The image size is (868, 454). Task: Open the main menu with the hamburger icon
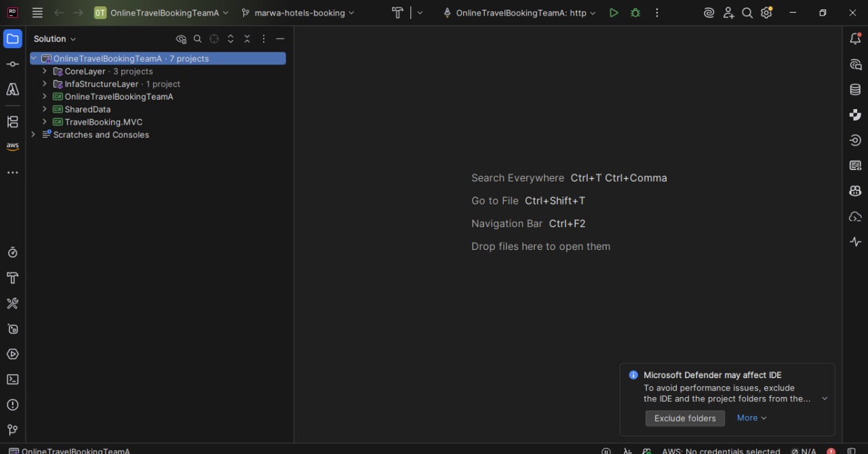click(x=37, y=12)
